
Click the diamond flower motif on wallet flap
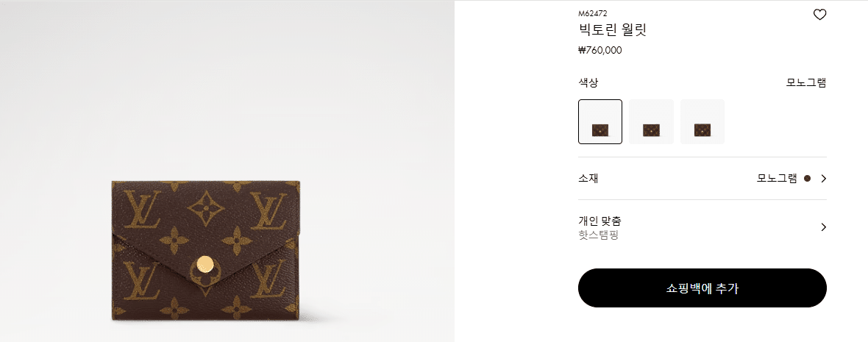coord(206,208)
